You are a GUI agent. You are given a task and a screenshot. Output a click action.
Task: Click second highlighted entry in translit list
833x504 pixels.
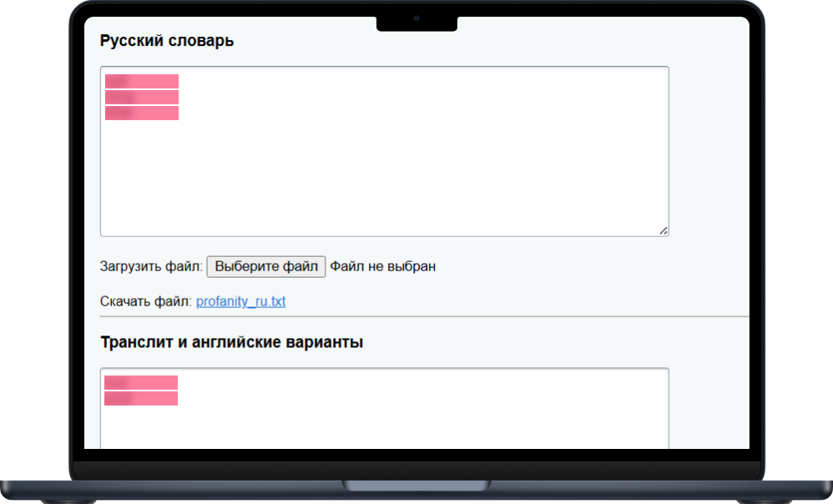coord(140,398)
